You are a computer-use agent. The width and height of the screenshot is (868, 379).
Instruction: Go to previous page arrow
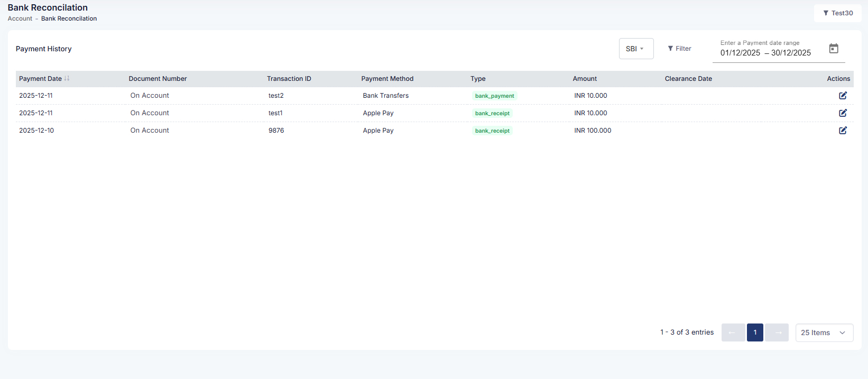point(733,332)
